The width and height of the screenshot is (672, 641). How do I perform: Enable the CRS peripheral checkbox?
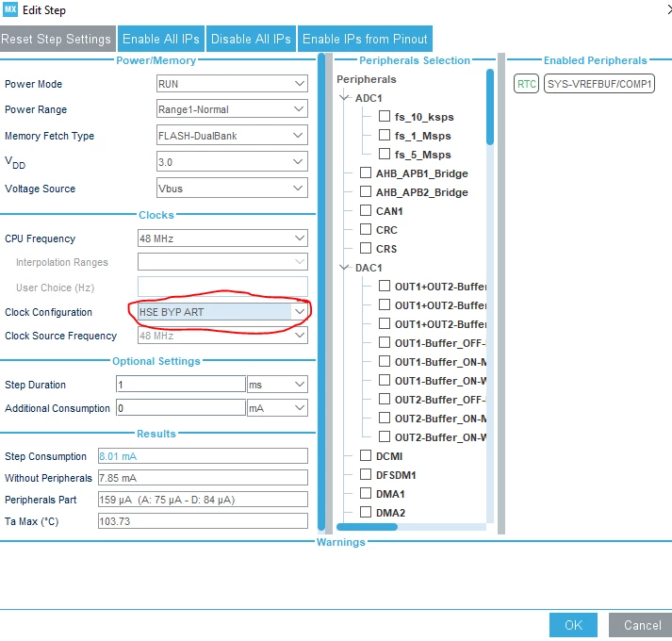366,248
